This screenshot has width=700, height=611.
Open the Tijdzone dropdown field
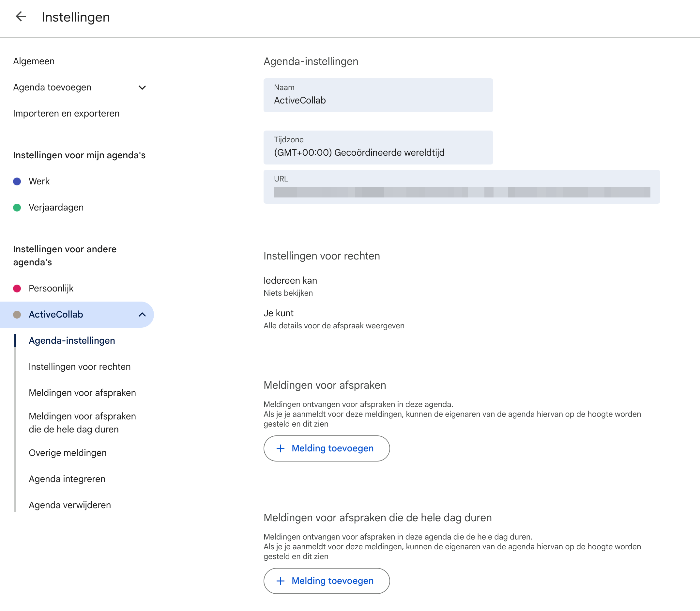378,148
